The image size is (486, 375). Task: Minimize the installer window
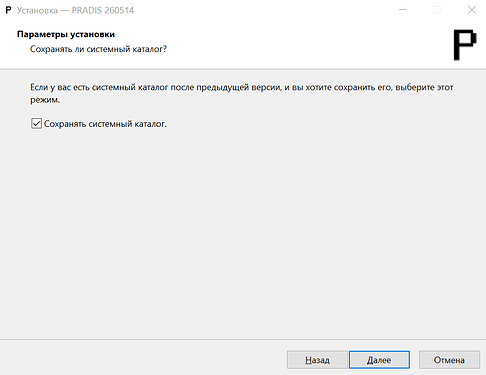[x=403, y=10]
